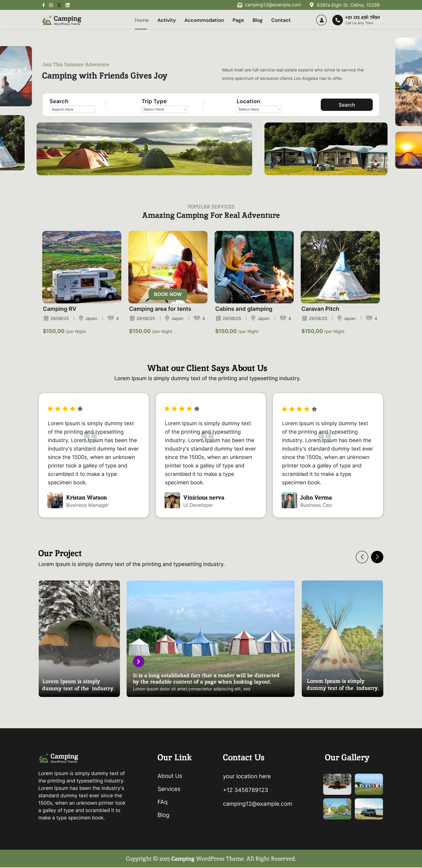This screenshot has height=868, width=422.
Task: Open the Camping RV service image
Action: [82, 267]
